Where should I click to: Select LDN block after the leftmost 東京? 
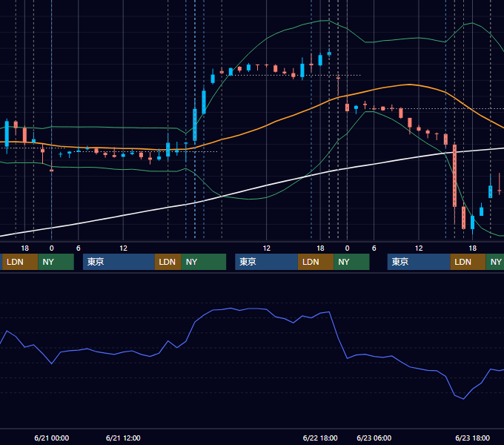[168, 262]
